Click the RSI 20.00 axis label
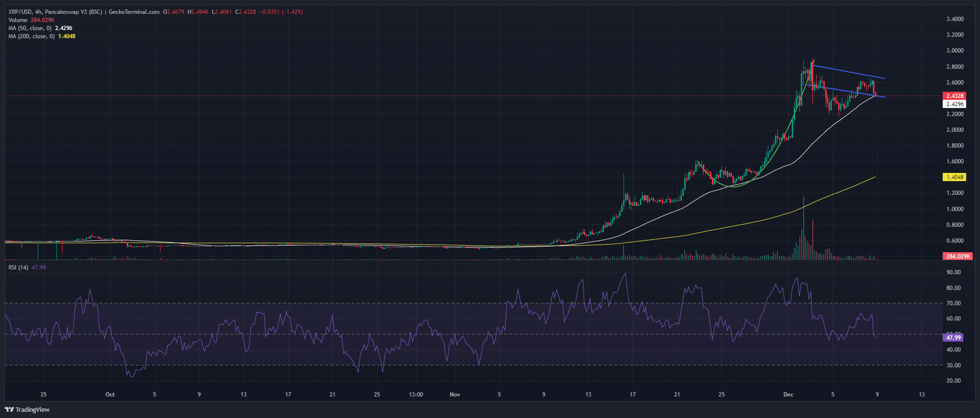This screenshot has width=980, height=418. (x=953, y=381)
